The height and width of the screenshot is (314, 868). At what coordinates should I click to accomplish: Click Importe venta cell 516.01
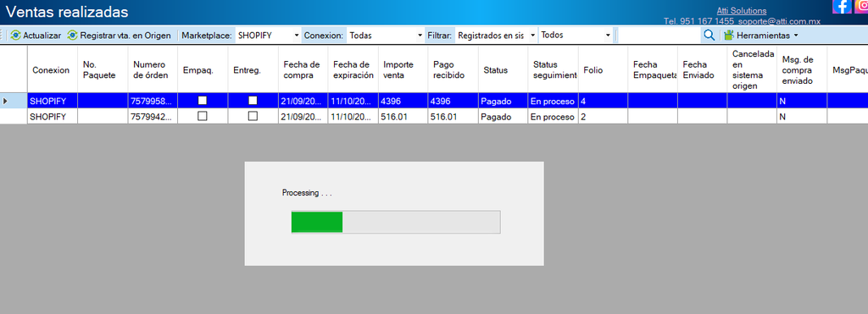point(403,117)
